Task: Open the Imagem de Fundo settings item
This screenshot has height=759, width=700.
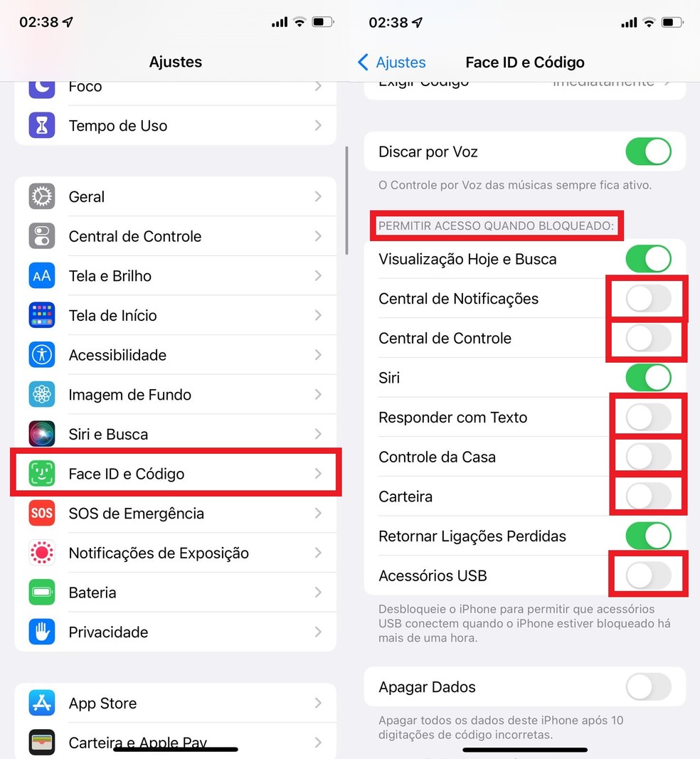Action: coord(176,395)
